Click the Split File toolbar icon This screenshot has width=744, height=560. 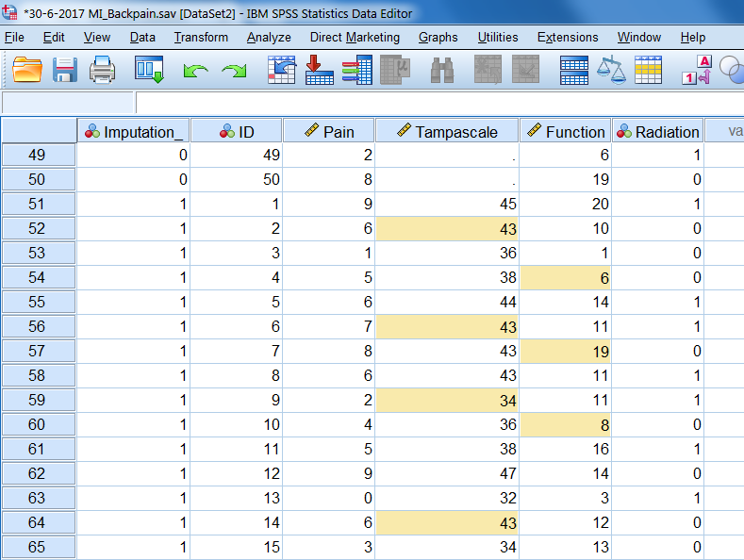tap(574, 69)
